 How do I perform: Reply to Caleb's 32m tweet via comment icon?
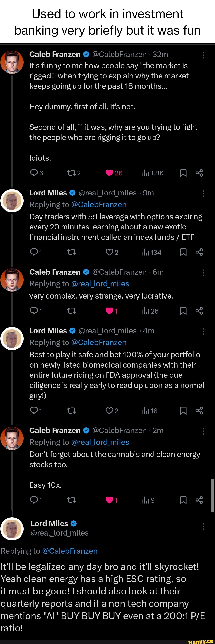[x=34, y=173]
